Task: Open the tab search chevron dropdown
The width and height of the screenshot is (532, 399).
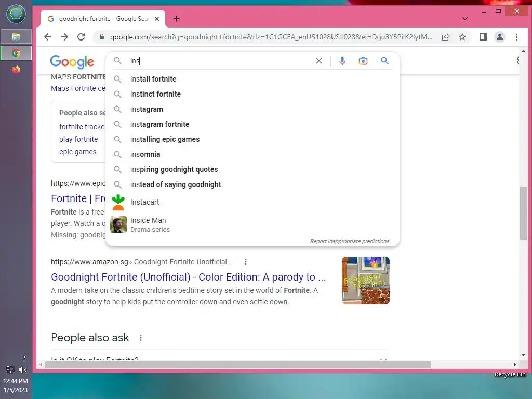Action: click(x=465, y=19)
